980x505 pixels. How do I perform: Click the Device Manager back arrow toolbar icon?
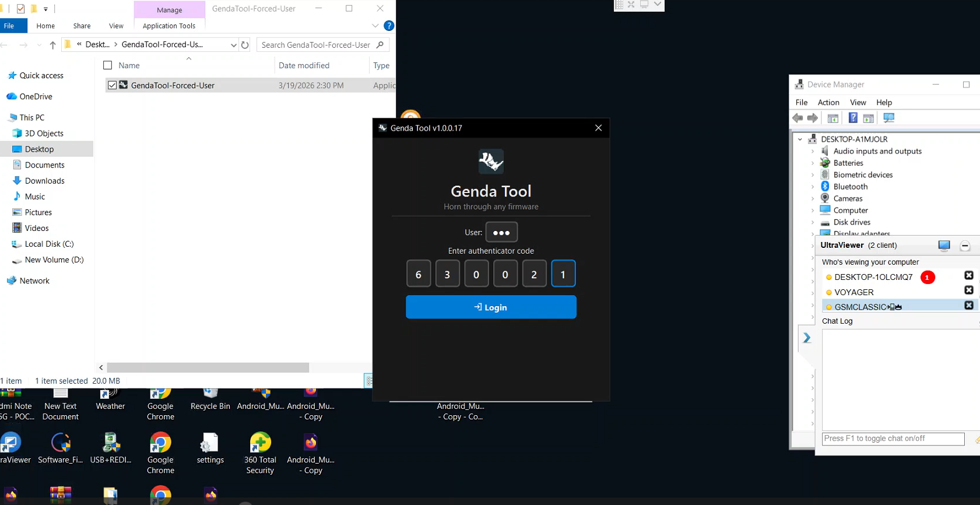coord(798,118)
